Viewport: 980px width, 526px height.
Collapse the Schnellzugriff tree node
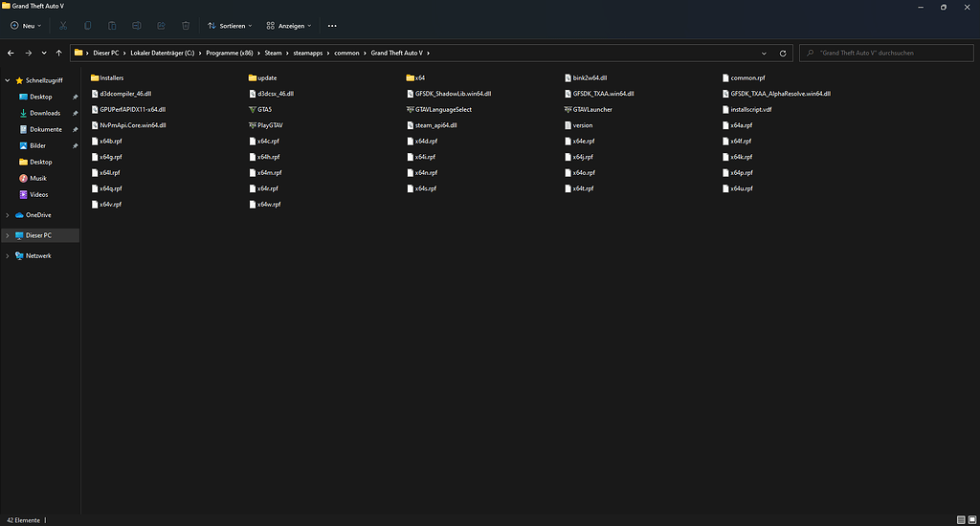tap(8, 80)
